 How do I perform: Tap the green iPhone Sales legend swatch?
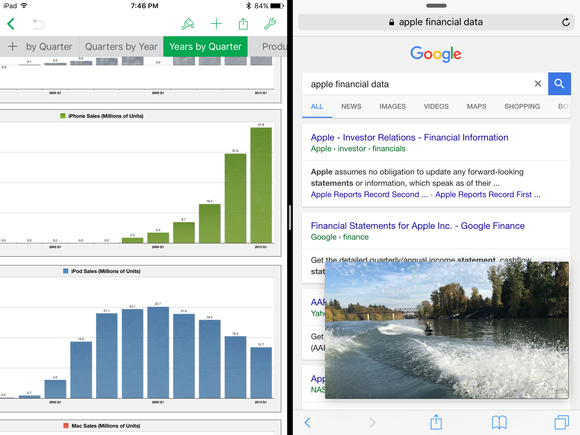[63, 116]
